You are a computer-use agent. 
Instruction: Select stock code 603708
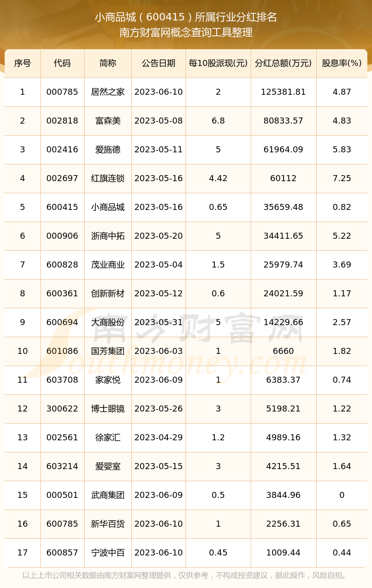coord(62,380)
